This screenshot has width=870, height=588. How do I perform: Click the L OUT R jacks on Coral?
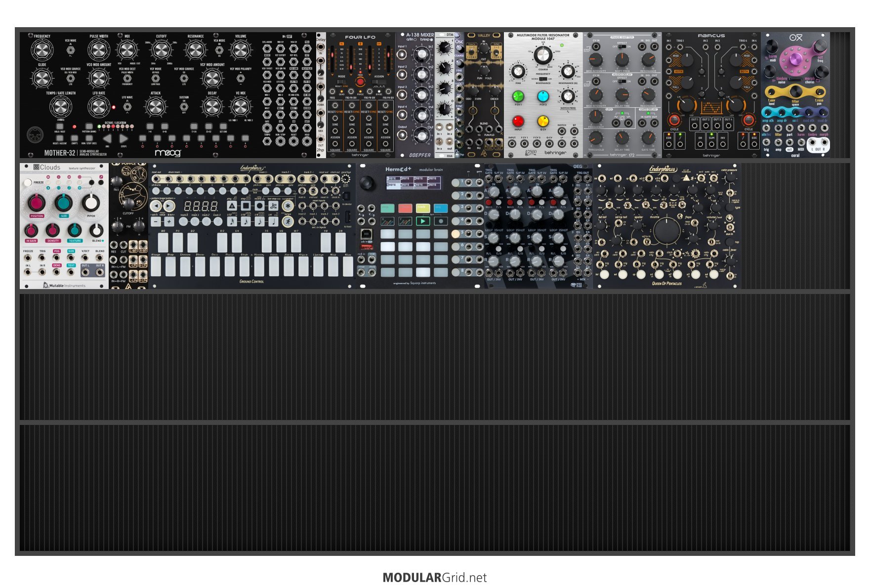pyautogui.click(x=818, y=145)
